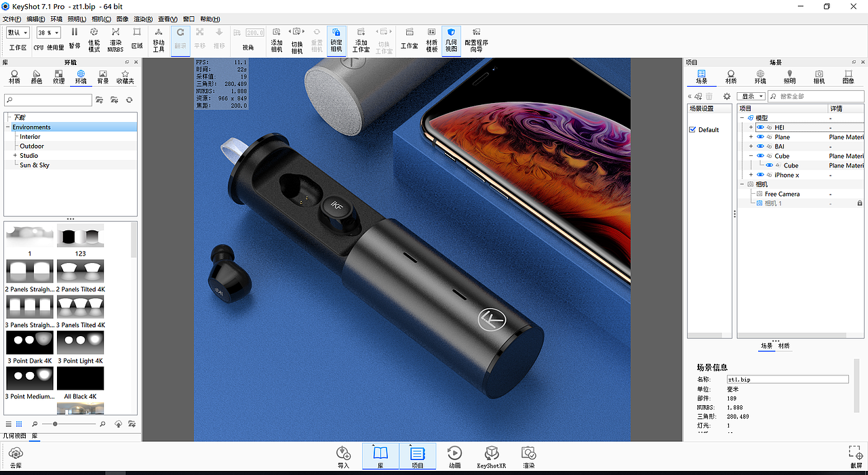
Task: Collapse the 模型 model root node
Action: coord(742,118)
